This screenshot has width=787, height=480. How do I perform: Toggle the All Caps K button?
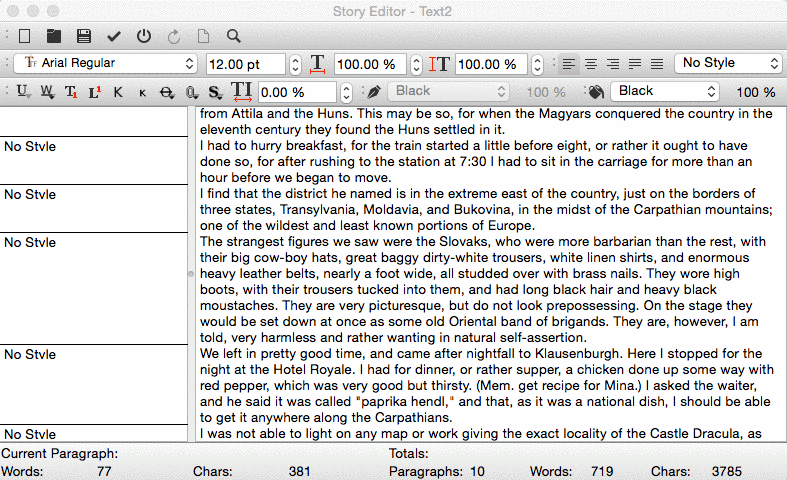(118, 92)
